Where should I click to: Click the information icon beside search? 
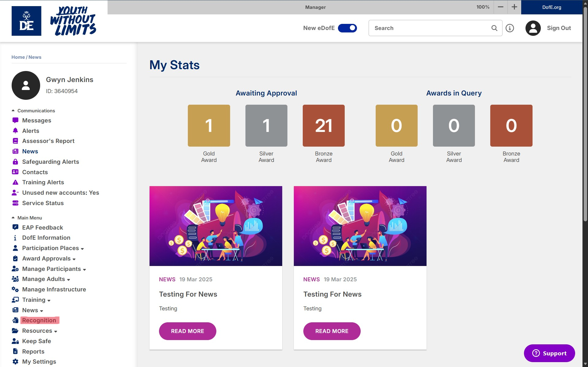pyautogui.click(x=510, y=28)
